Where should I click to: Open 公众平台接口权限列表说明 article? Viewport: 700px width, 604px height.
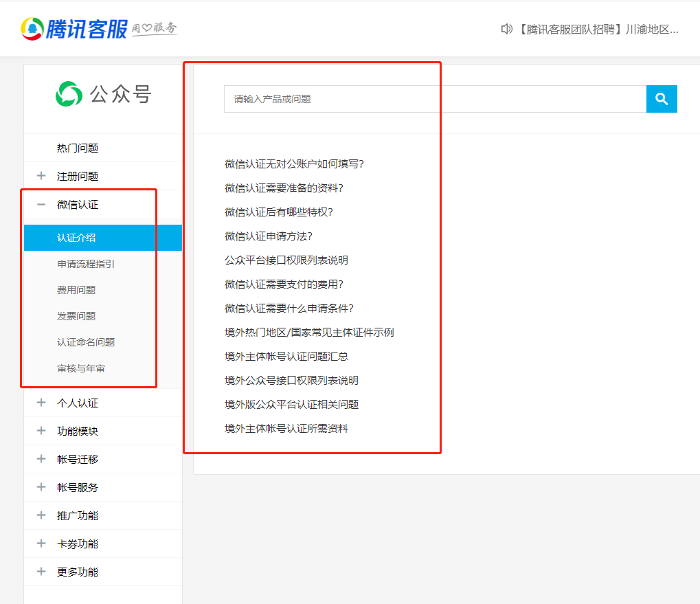point(286,260)
